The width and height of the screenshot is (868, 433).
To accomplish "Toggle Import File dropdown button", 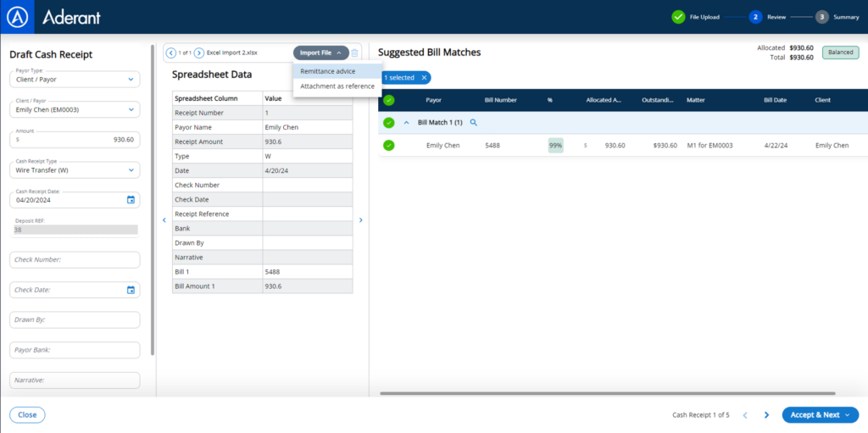I will coord(321,53).
